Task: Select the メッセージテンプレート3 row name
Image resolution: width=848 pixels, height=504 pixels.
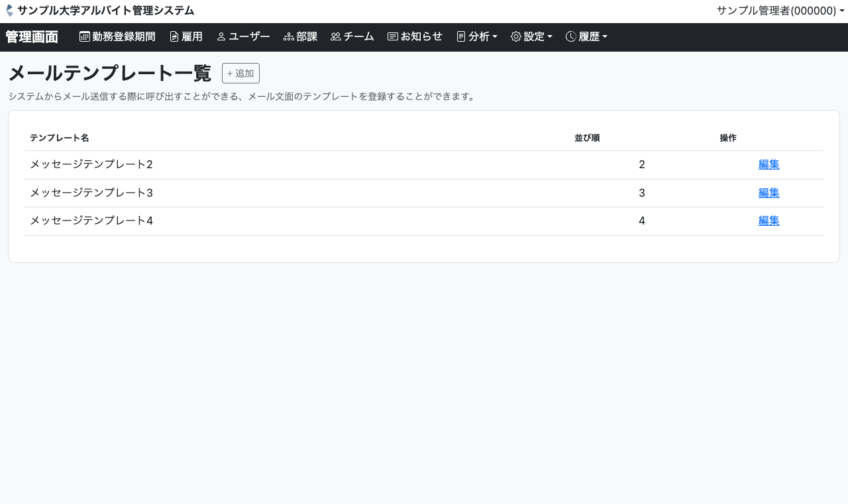Action: coord(91,193)
